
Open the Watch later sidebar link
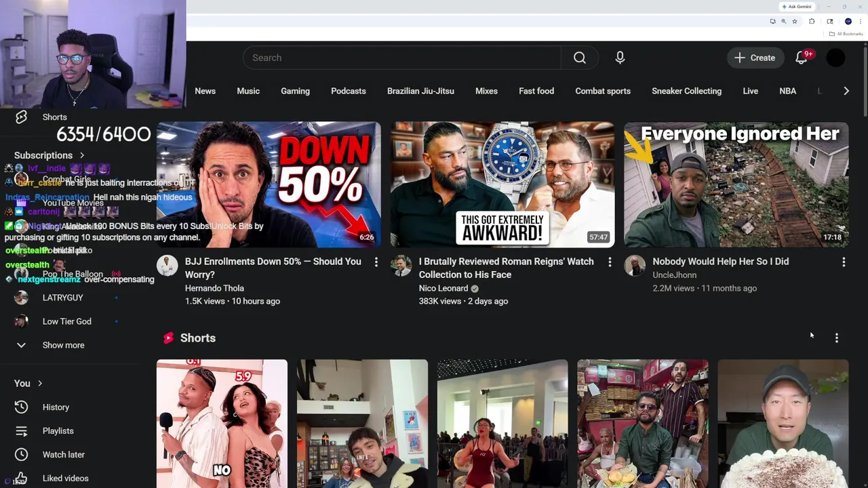(x=63, y=455)
